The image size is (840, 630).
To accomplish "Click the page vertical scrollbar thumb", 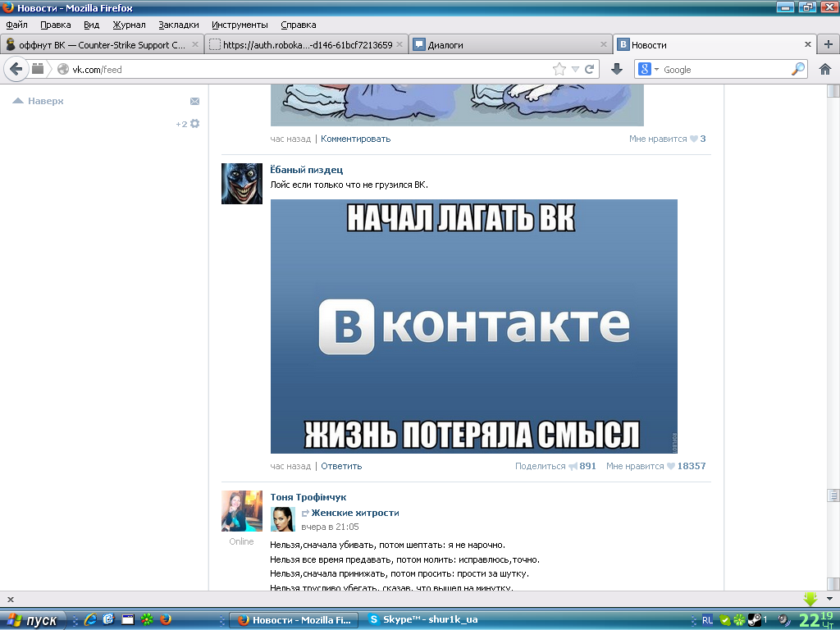I will 833,495.
